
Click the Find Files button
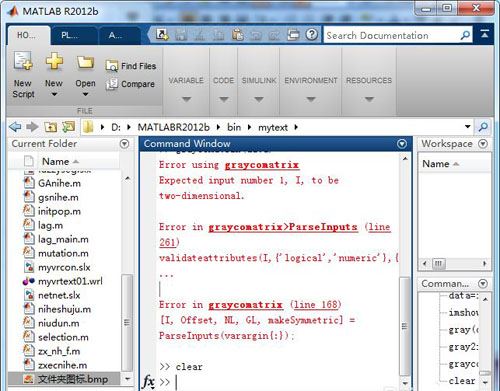point(131,66)
